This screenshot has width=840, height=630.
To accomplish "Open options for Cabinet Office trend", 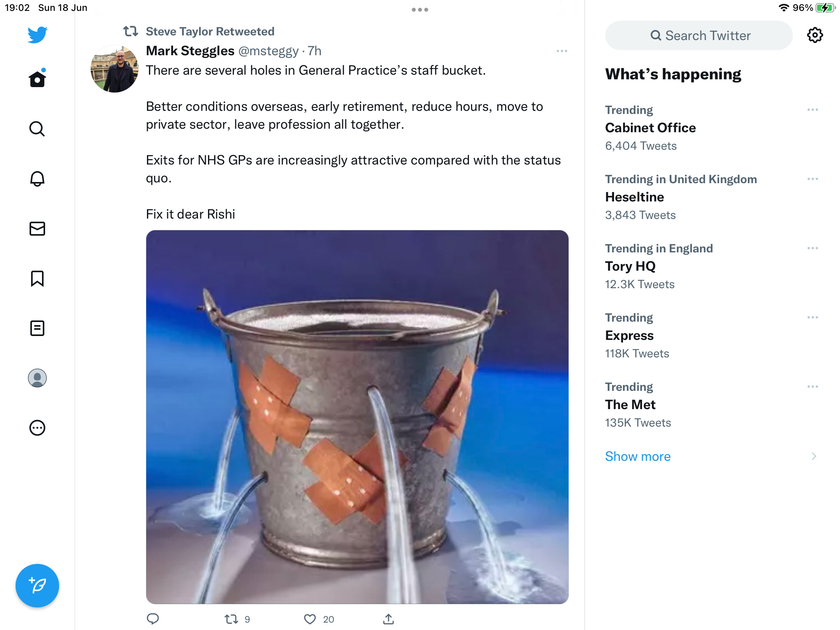I will click(x=813, y=110).
